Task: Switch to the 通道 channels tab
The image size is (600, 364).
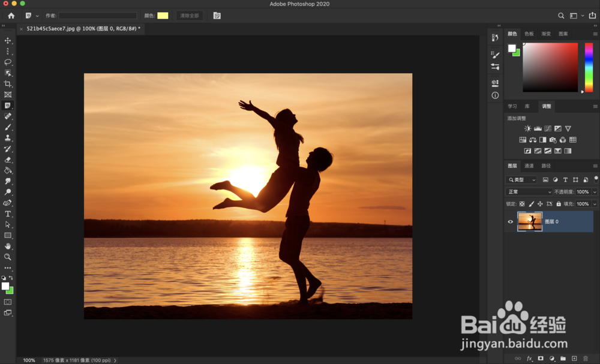Action: [529, 166]
